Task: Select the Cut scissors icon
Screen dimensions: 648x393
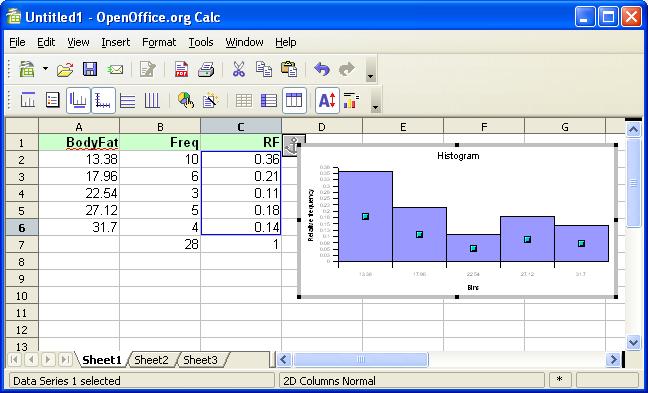Action: pyautogui.click(x=238, y=69)
